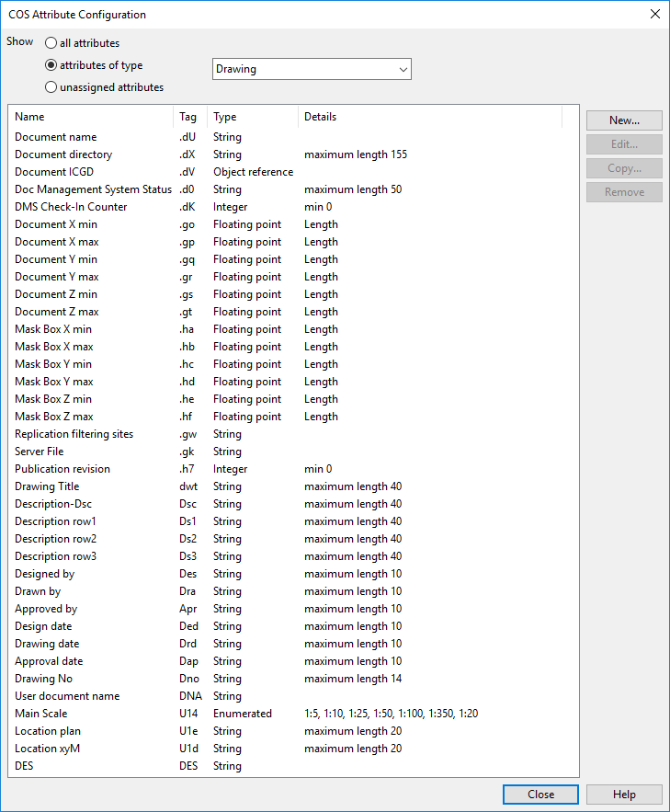Open the Drawing type dropdown
Image resolution: width=670 pixels, height=812 pixels.
[312, 69]
